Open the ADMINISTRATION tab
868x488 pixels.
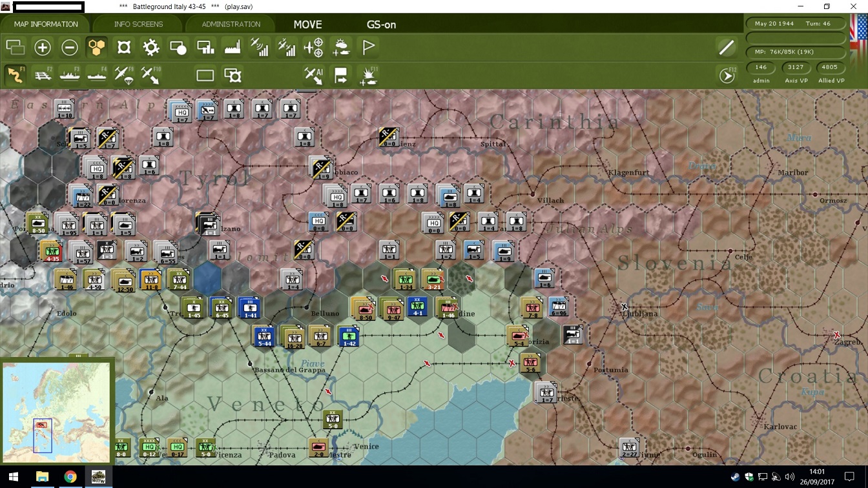pyautogui.click(x=231, y=25)
